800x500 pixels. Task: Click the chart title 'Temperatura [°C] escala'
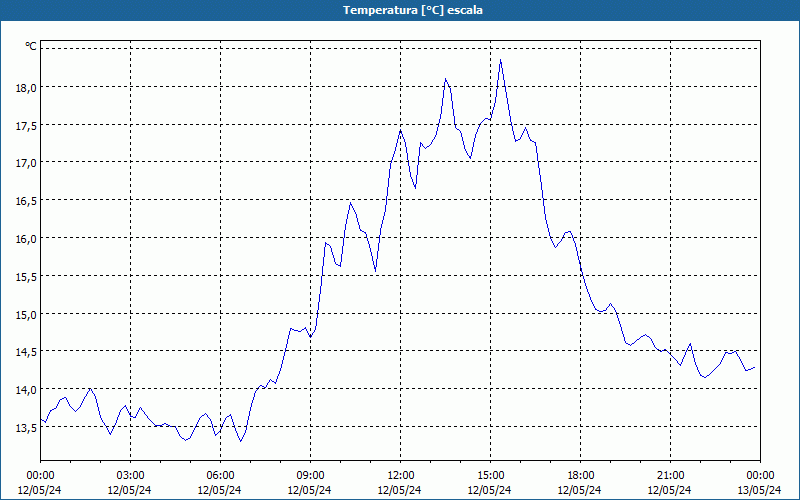[x=413, y=10]
